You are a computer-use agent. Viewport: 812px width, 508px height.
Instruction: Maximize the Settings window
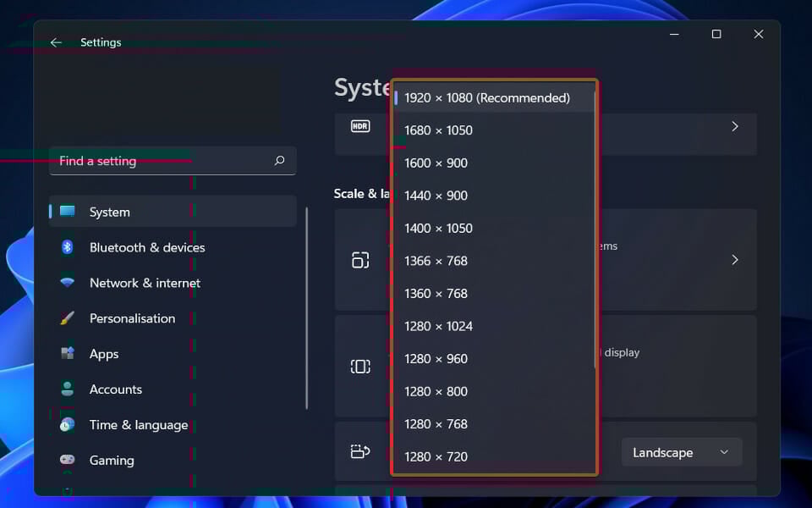coord(716,34)
